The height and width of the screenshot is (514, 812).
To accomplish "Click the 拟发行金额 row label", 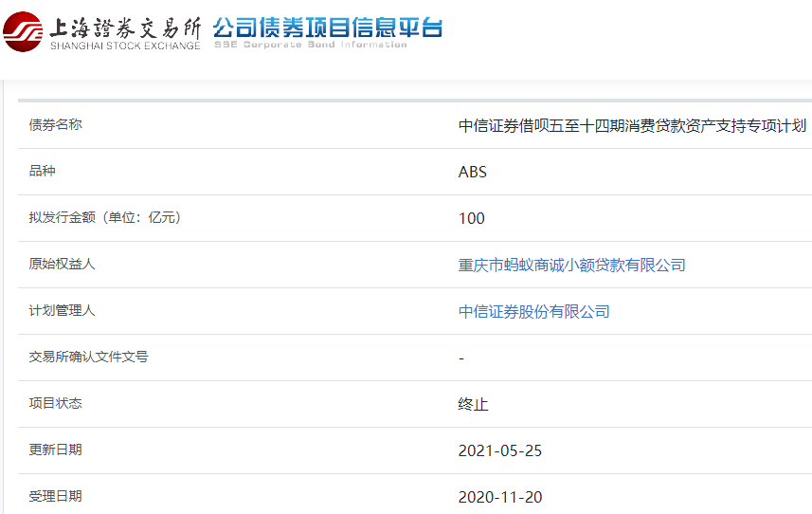I will (104, 218).
